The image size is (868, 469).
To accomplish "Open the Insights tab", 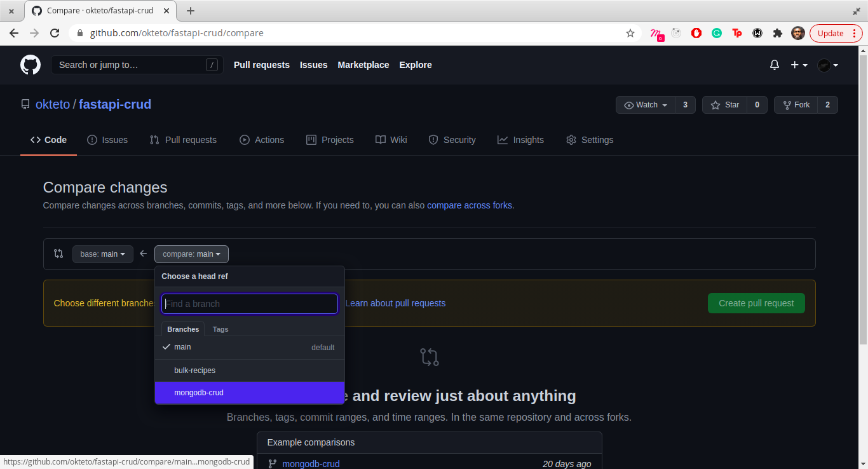I will 520,140.
